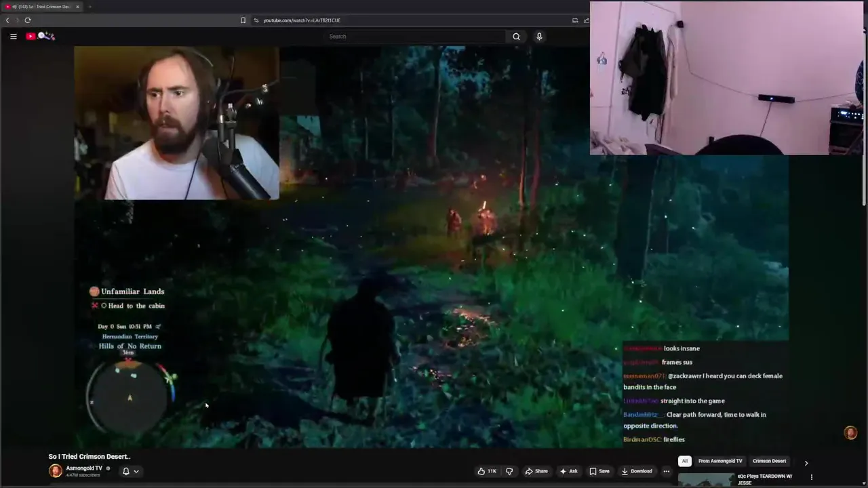The width and height of the screenshot is (868, 488).
Task: Show more filter chips with right chevron
Action: [806, 463]
